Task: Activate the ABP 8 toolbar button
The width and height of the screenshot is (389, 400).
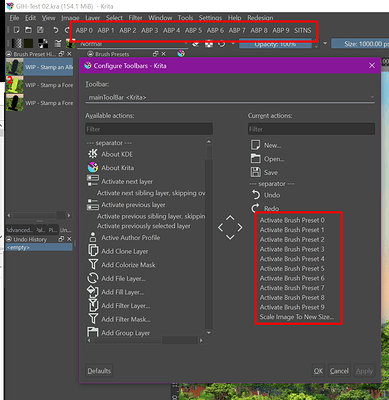Action: pos(259,30)
